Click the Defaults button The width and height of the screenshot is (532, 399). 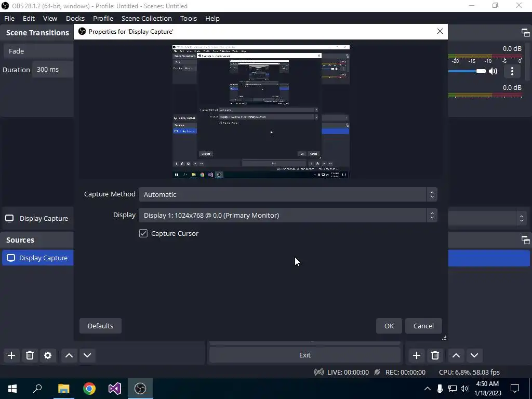(x=100, y=326)
